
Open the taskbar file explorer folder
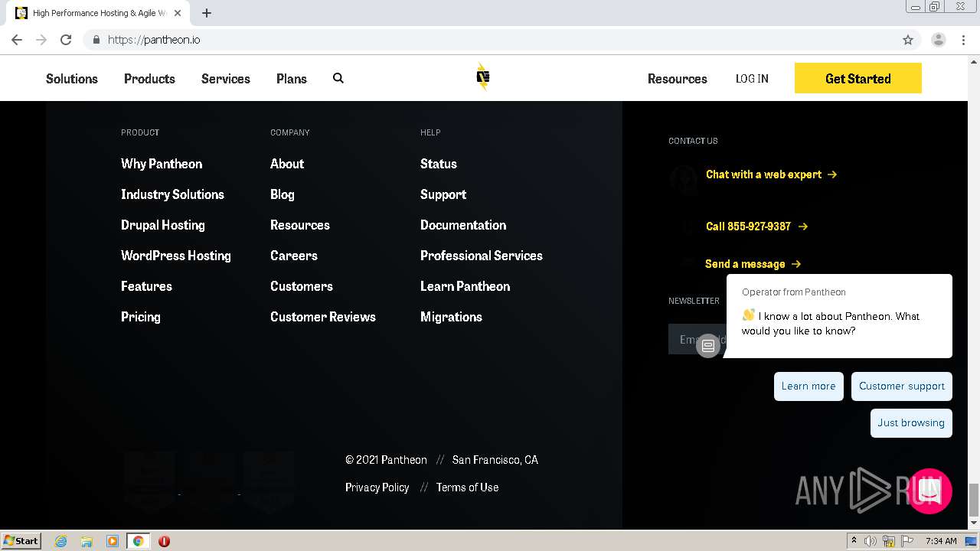coord(87,541)
